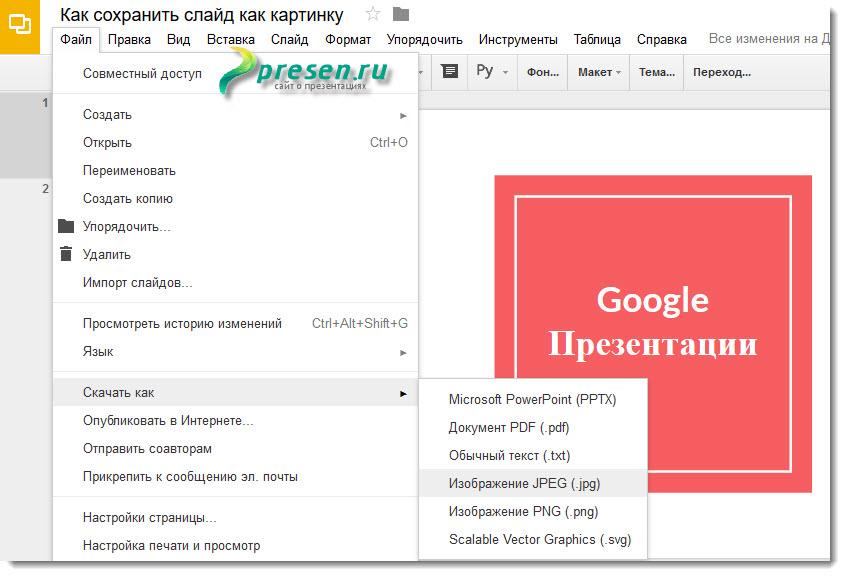Open the Файл menu

tap(76, 39)
